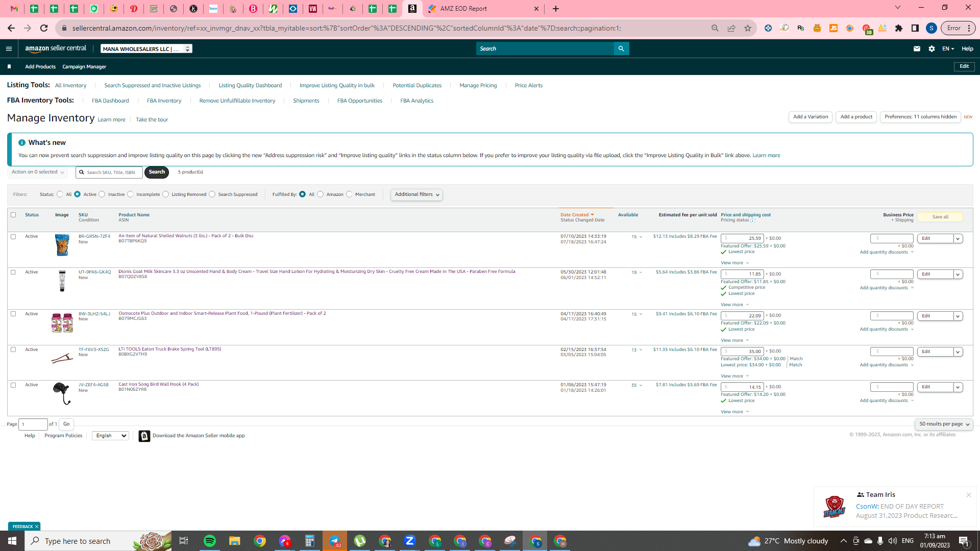980x551 pixels.
Task: Expand Add quantity discounts for Dionis row
Action: pyautogui.click(x=887, y=288)
